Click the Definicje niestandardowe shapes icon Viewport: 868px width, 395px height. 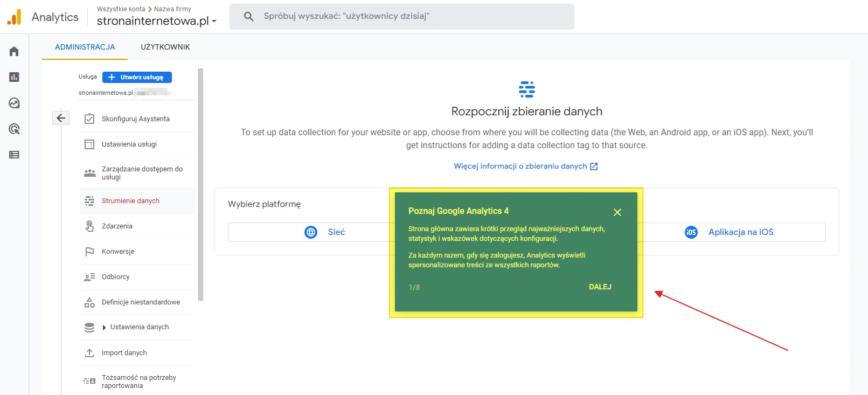pos(89,302)
